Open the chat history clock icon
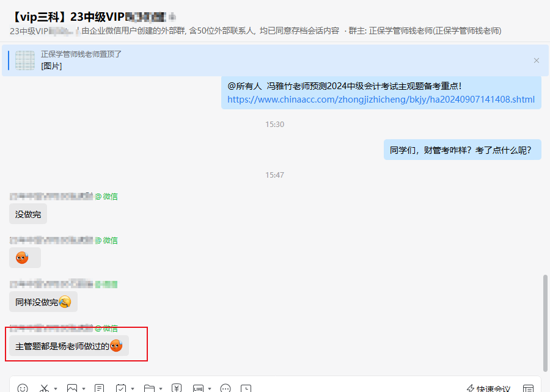This screenshot has width=550, height=392. 246,388
